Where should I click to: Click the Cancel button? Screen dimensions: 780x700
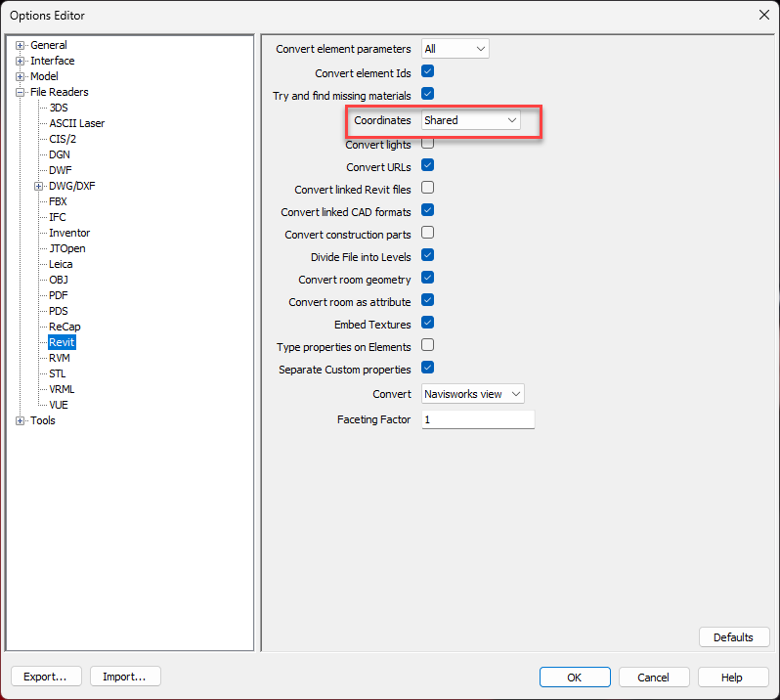coord(654,678)
